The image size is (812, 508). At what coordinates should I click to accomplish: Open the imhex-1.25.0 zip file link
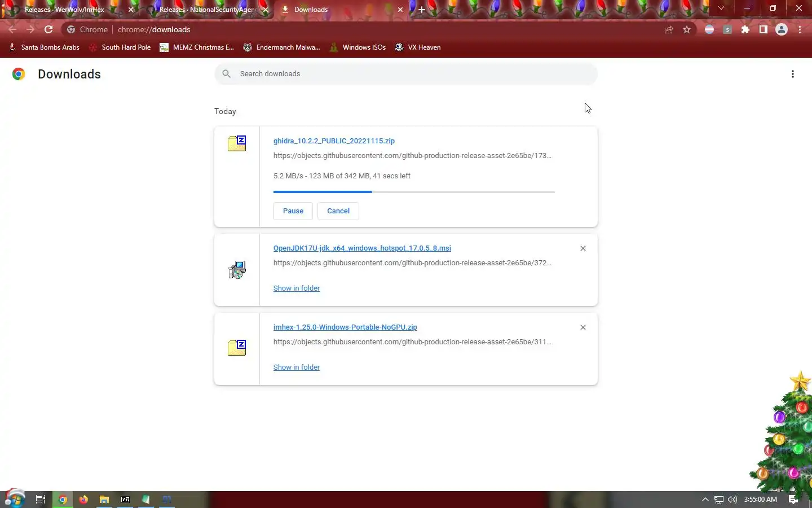(345, 327)
